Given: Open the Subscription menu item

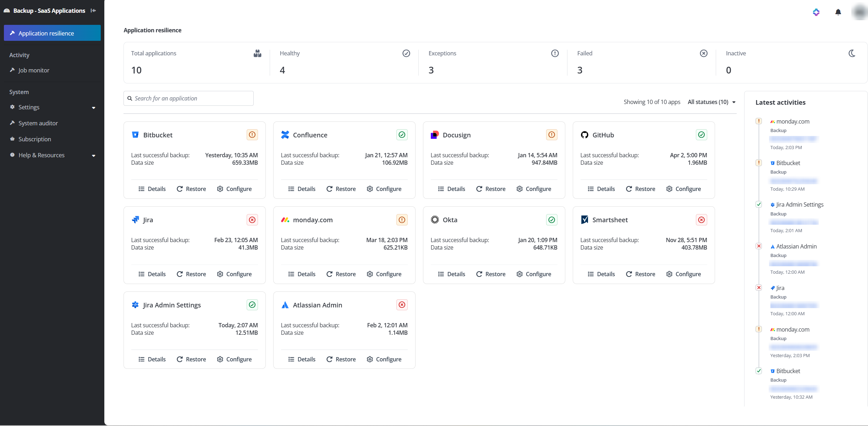Looking at the screenshot, I should pyautogui.click(x=35, y=139).
